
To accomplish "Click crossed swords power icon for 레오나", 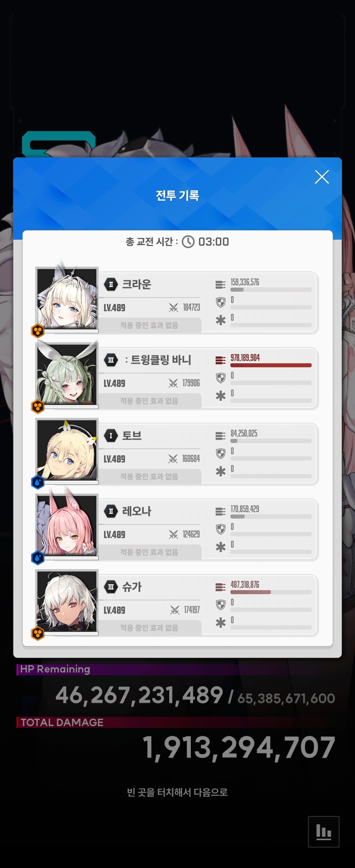I will tap(174, 534).
